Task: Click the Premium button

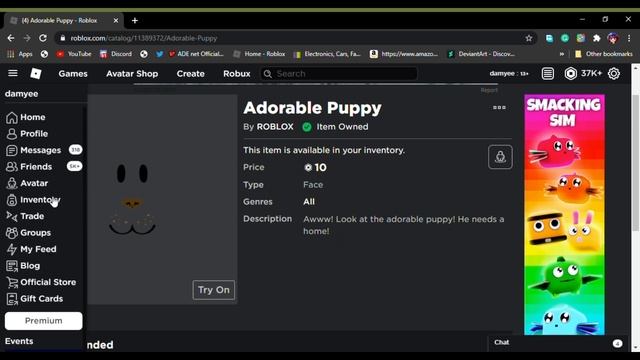Action: [x=43, y=321]
